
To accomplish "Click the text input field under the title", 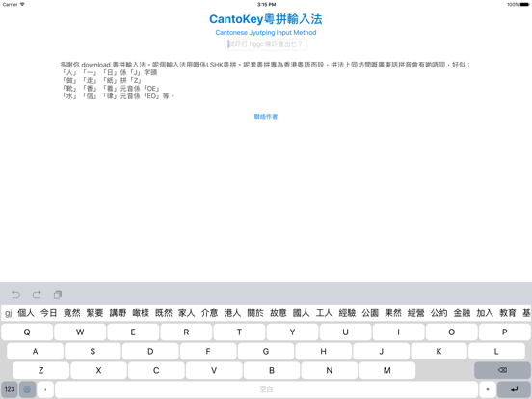I will tap(266, 44).
